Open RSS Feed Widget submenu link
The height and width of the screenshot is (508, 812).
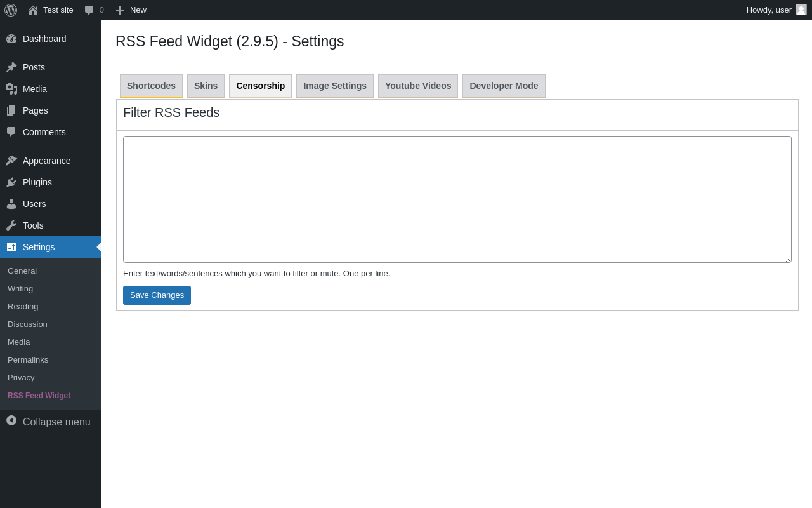(39, 396)
